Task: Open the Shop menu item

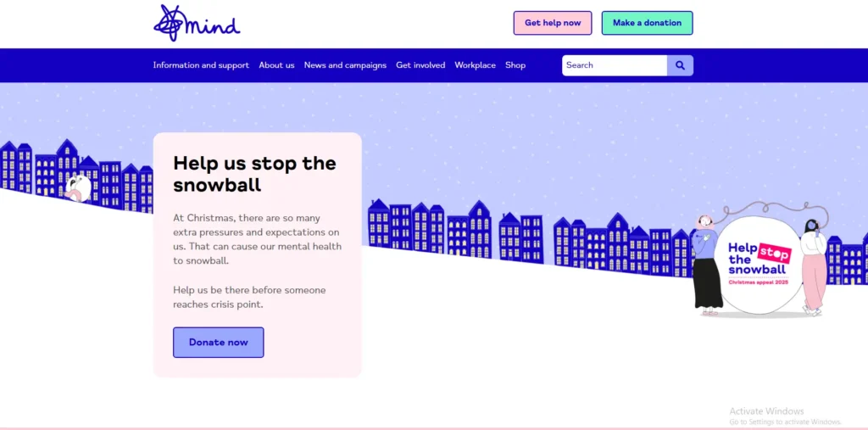Action: point(515,65)
